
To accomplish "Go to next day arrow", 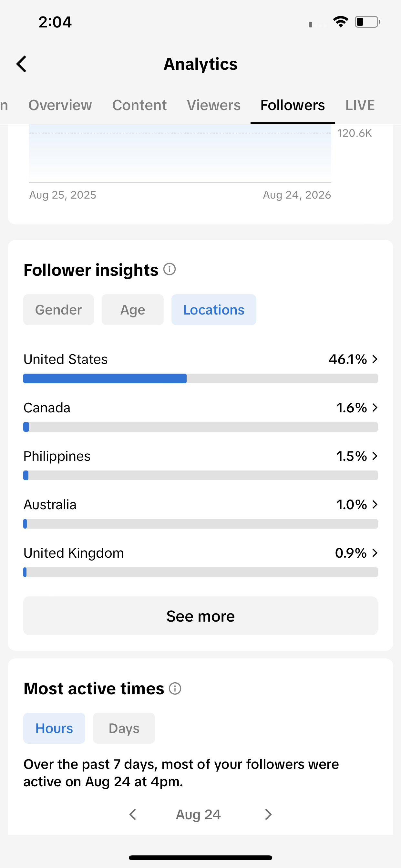I will pos(268,814).
